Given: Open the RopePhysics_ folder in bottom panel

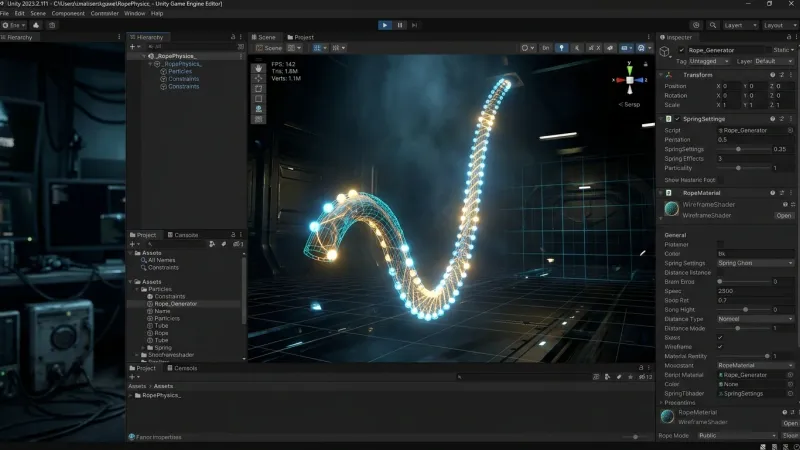Looking at the screenshot, I should coord(161,395).
